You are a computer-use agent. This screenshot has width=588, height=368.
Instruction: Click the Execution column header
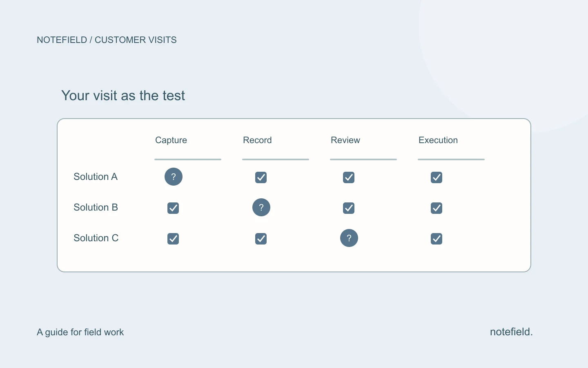pyautogui.click(x=438, y=140)
